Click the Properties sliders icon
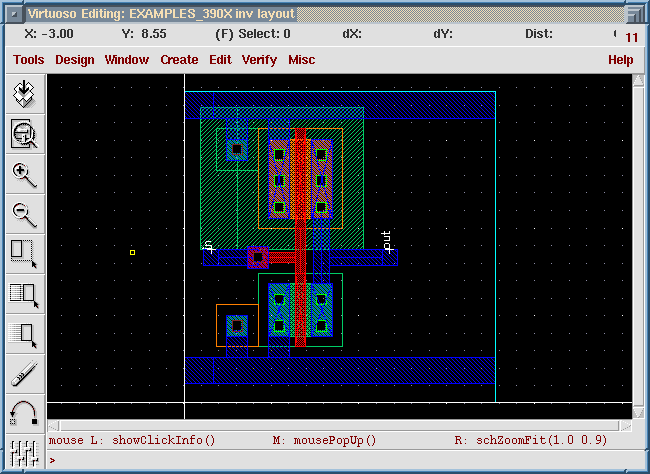Image resolution: width=650 pixels, height=474 pixels. pos(24,453)
